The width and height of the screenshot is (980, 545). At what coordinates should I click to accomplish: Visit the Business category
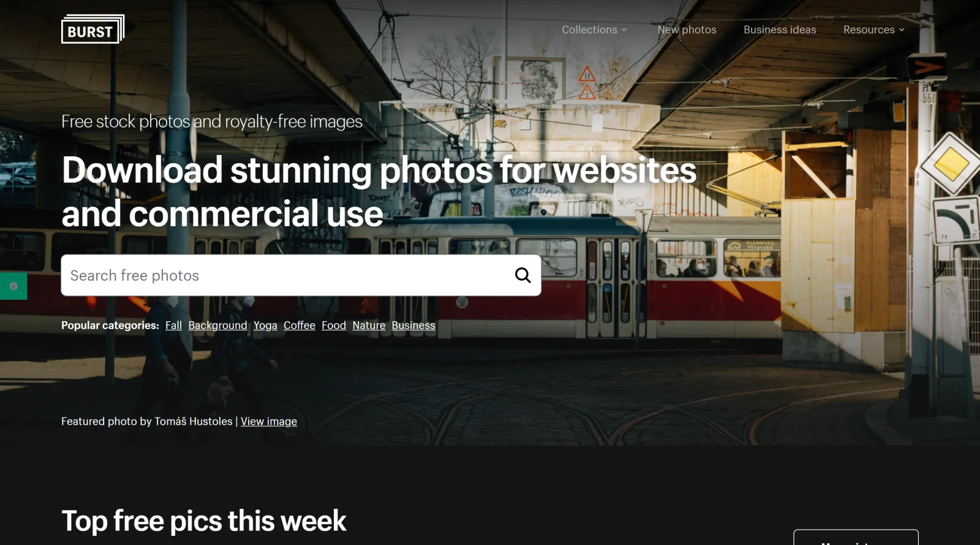[413, 326]
